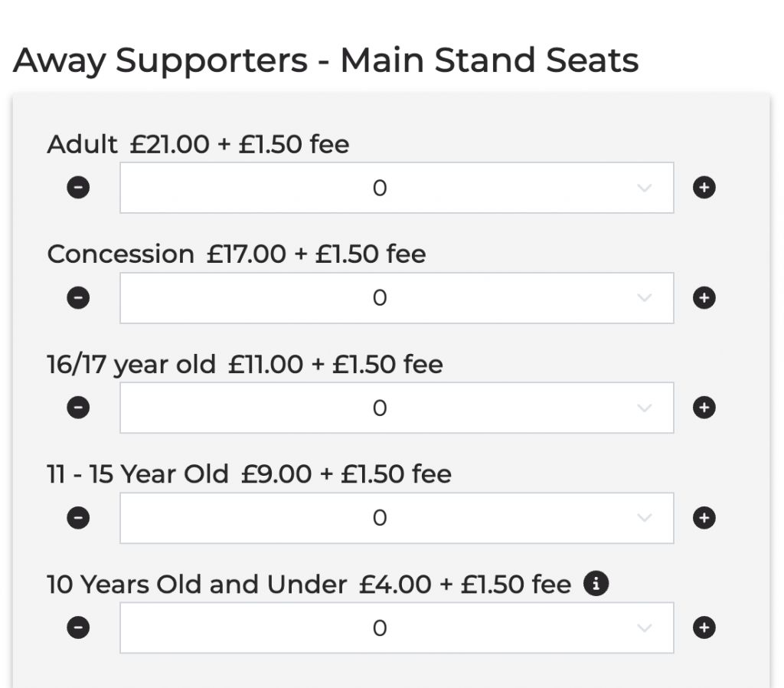Expand the 16/17 year old quantity dropdown
The image size is (784, 688).
396,408
